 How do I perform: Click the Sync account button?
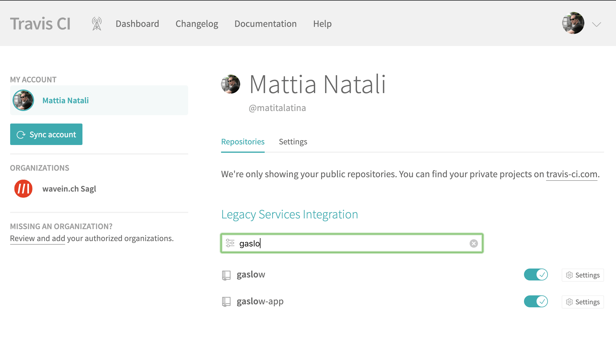coord(46,134)
